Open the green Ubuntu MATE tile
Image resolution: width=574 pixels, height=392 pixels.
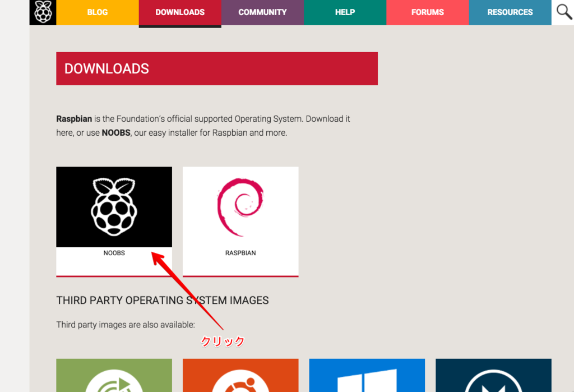tap(114, 376)
